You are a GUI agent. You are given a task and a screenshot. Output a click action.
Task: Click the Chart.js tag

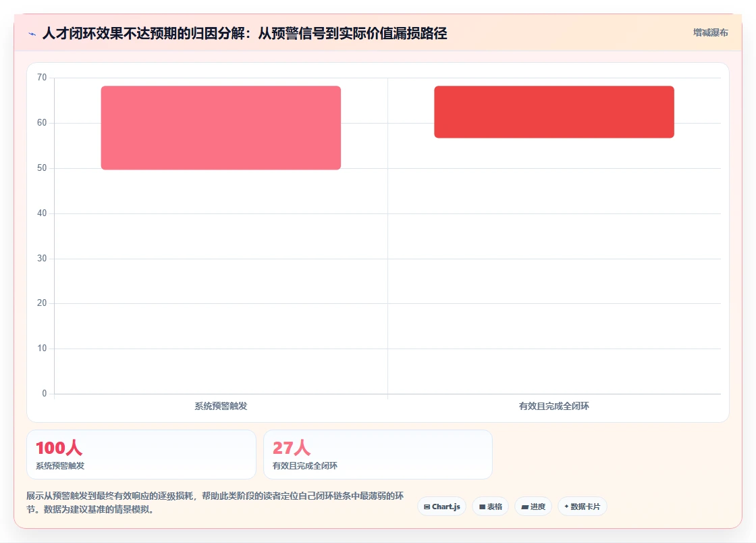click(x=441, y=507)
